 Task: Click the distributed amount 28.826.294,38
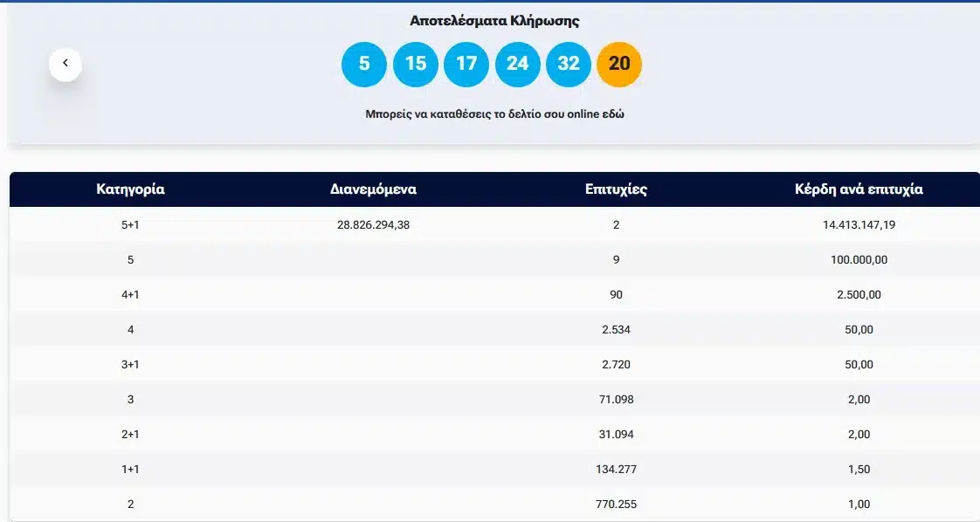click(x=373, y=225)
